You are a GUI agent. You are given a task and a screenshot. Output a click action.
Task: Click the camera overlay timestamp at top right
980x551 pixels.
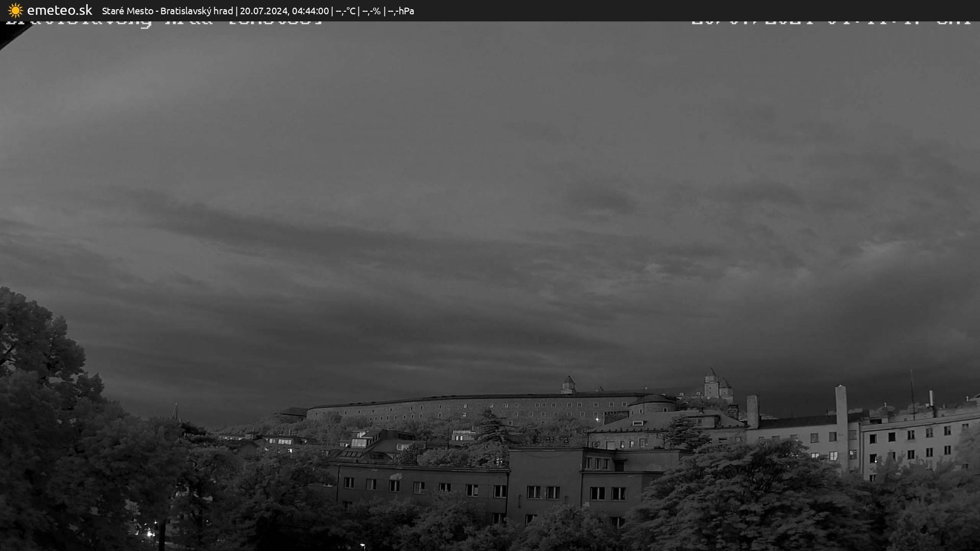click(831, 23)
